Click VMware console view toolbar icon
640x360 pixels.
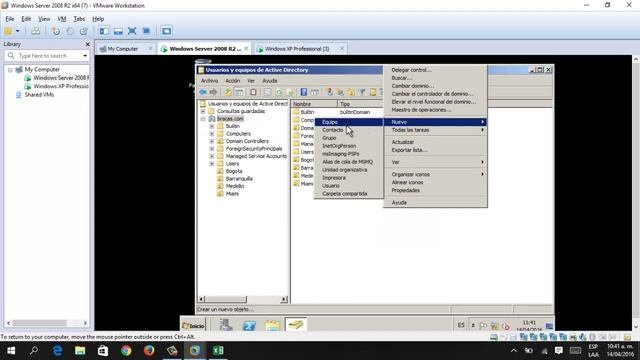click(166, 31)
